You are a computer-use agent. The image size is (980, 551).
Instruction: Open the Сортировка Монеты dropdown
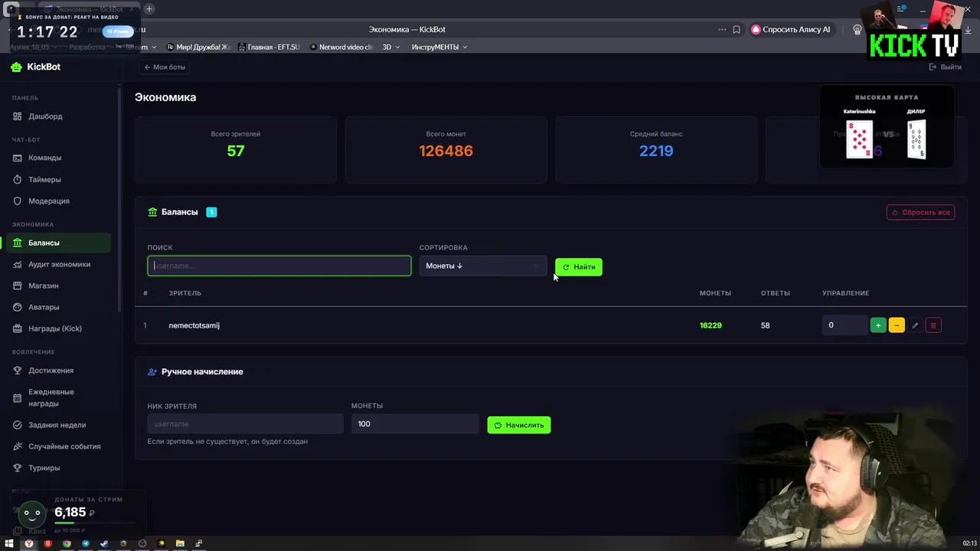(x=482, y=266)
